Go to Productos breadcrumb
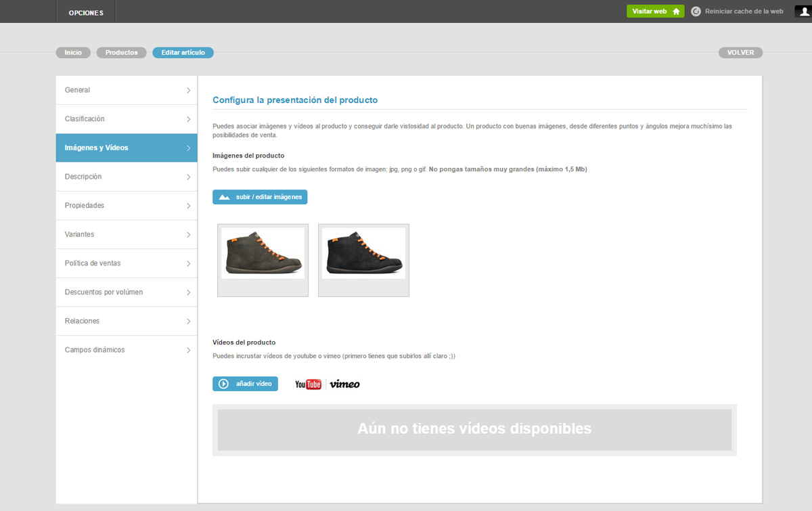812x511 pixels. (122, 52)
